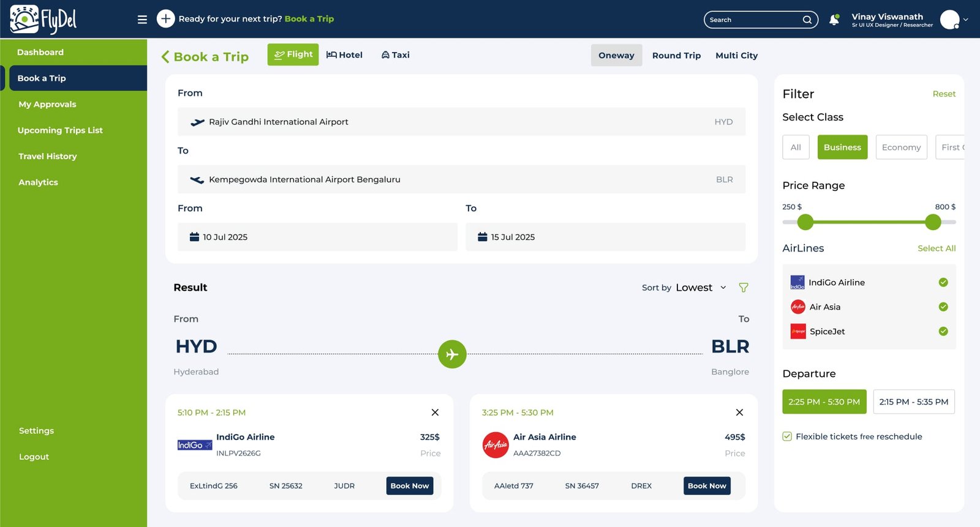Select the Round Trip option
This screenshot has height=527, width=980.
point(676,56)
